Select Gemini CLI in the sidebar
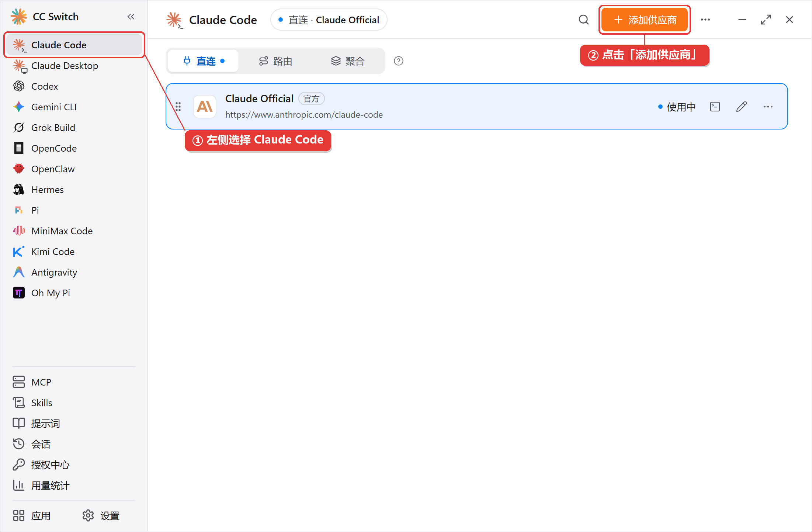This screenshot has height=532, width=812. click(74, 107)
